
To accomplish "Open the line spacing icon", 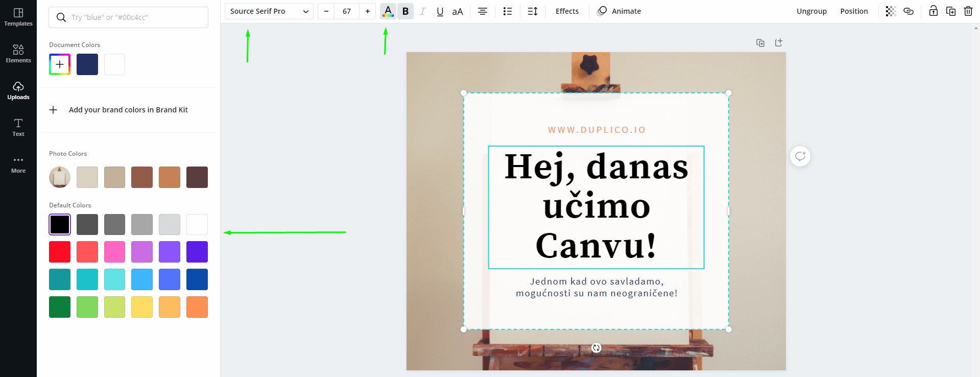I will 532,11.
